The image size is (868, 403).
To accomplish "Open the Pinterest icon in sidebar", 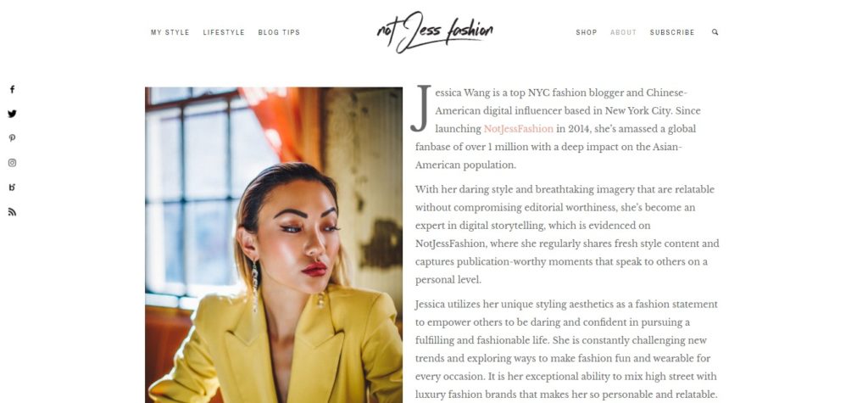I will [x=12, y=138].
